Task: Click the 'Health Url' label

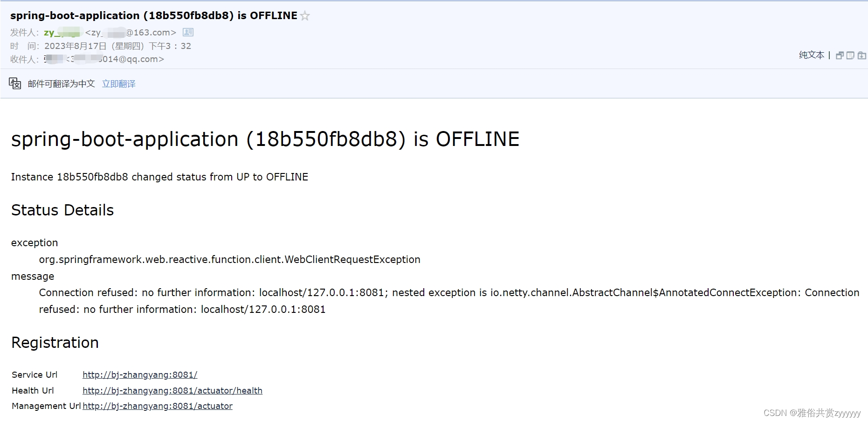Action: pyautogui.click(x=33, y=391)
